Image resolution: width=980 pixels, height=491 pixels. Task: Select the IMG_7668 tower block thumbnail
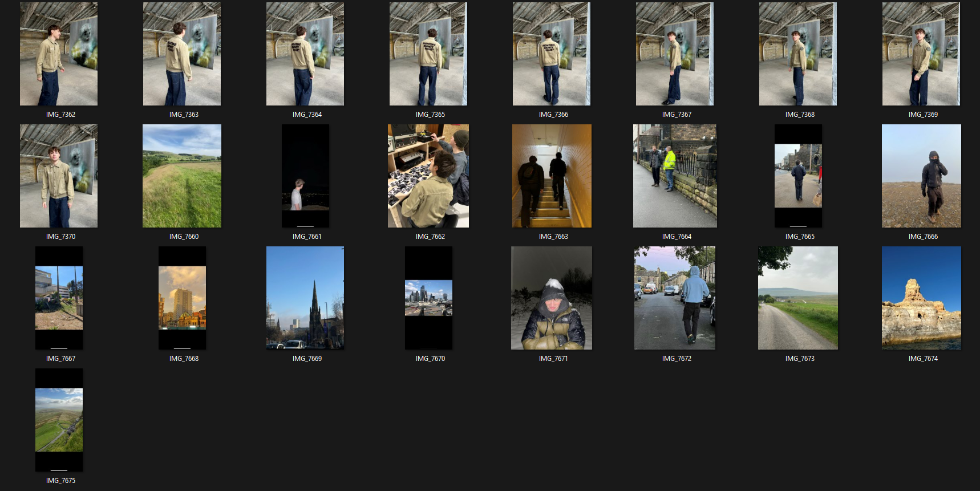182,298
